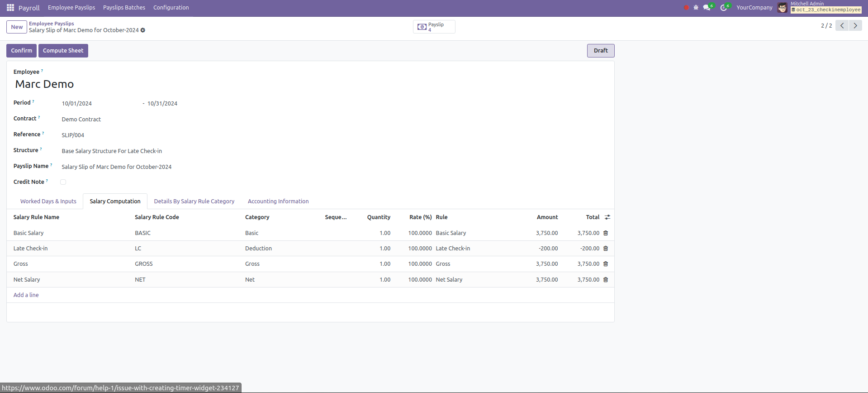Go to the previous record arrow
868x393 pixels.
click(842, 26)
